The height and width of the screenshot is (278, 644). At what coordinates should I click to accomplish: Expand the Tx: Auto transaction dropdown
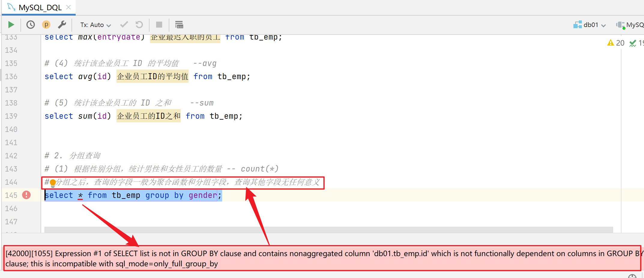click(95, 25)
